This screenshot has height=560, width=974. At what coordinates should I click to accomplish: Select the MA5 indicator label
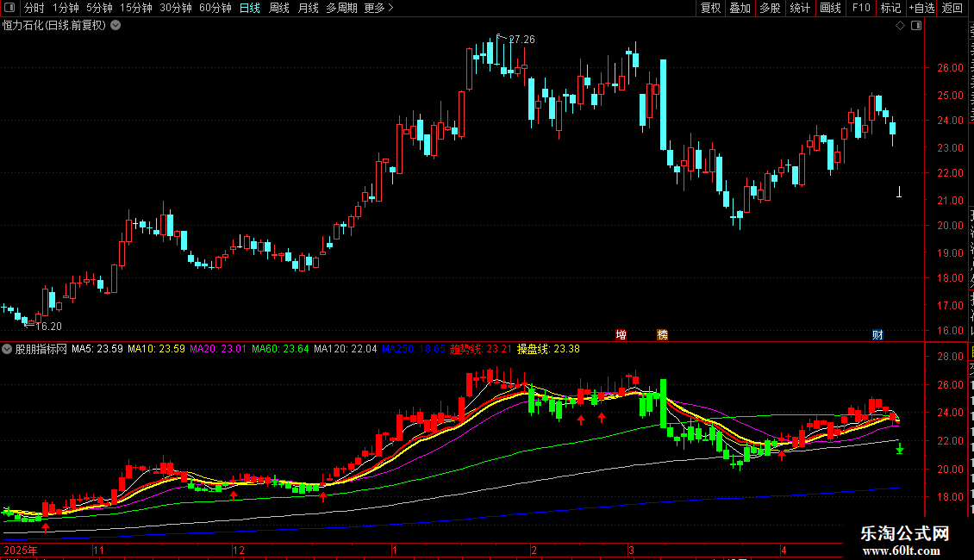97,349
